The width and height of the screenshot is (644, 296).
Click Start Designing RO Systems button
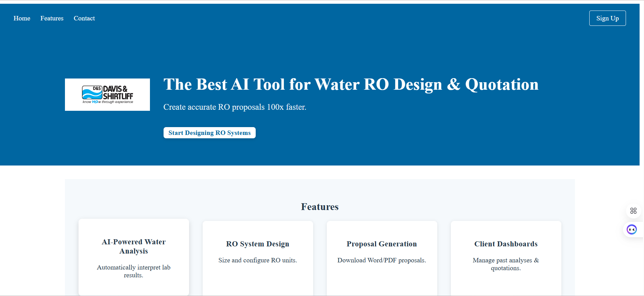pos(209,133)
